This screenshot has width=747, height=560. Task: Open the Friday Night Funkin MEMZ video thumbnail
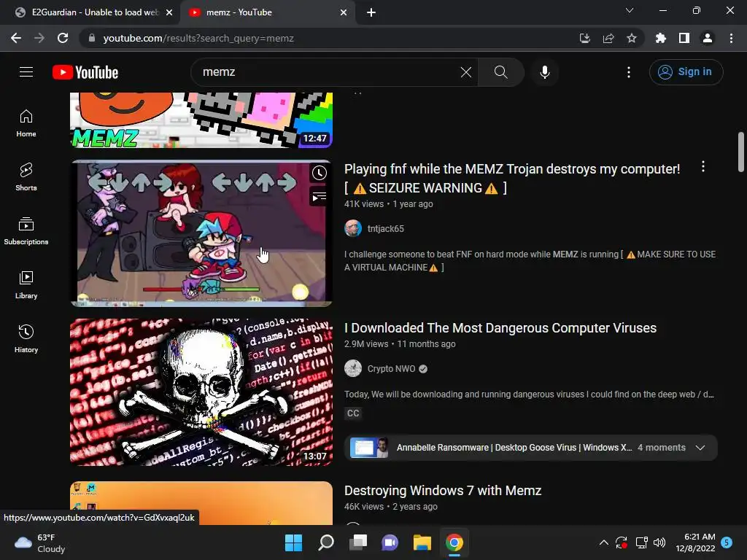(201, 233)
